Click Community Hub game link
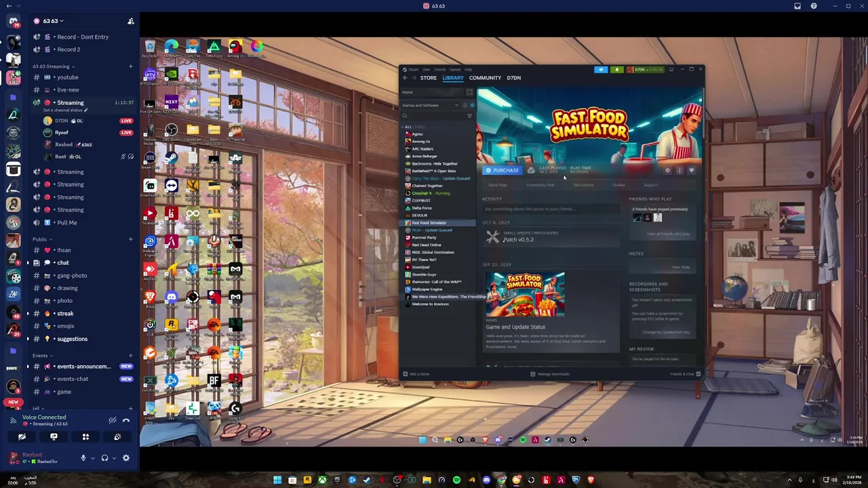Viewport: 868px width, 488px height. point(540,185)
